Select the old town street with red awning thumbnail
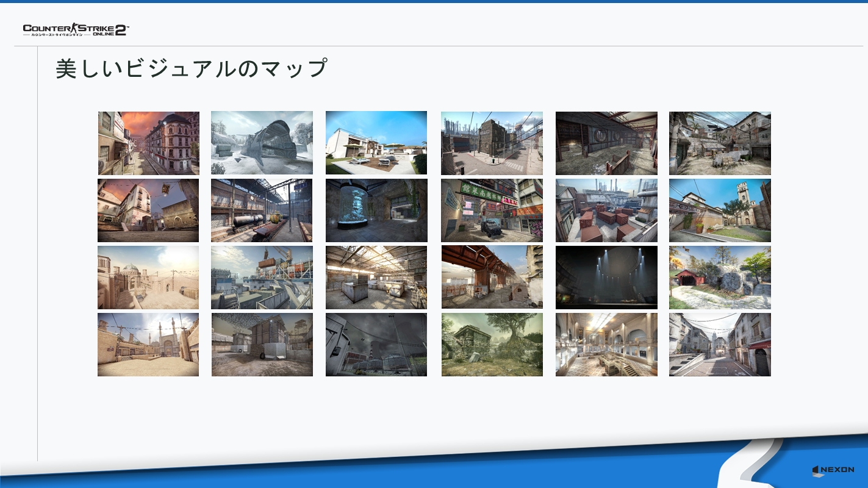 pyautogui.click(x=720, y=345)
